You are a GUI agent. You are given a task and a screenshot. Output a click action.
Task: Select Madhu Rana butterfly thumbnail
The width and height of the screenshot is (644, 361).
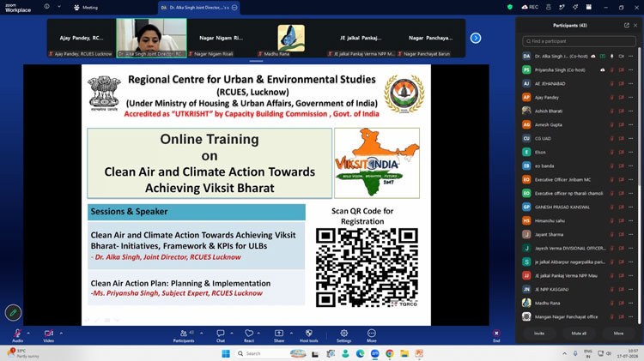pos(291,38)
